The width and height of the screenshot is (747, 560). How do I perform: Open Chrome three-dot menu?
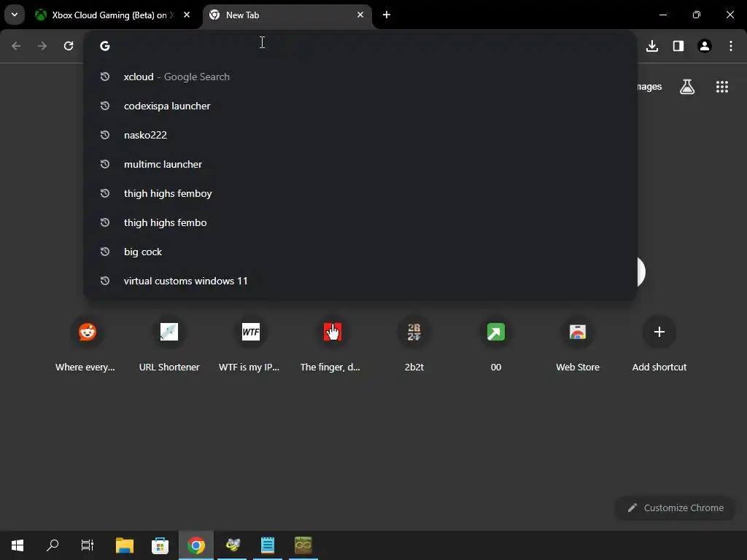coord(731,46)
